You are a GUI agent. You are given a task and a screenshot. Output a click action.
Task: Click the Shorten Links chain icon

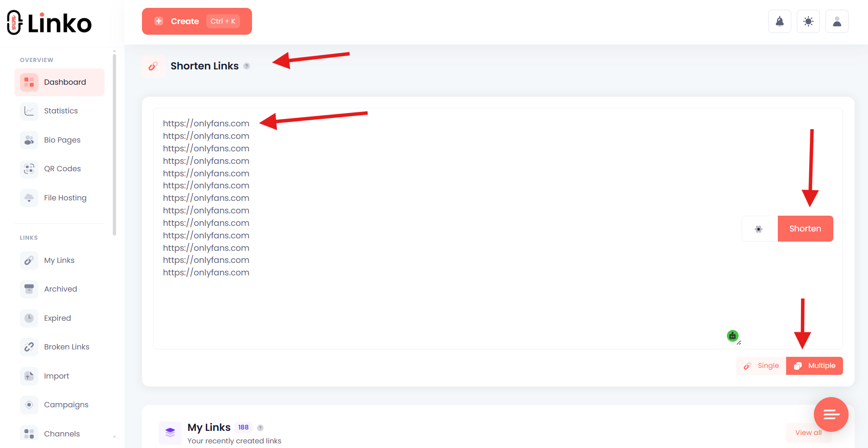click(153, 66)
